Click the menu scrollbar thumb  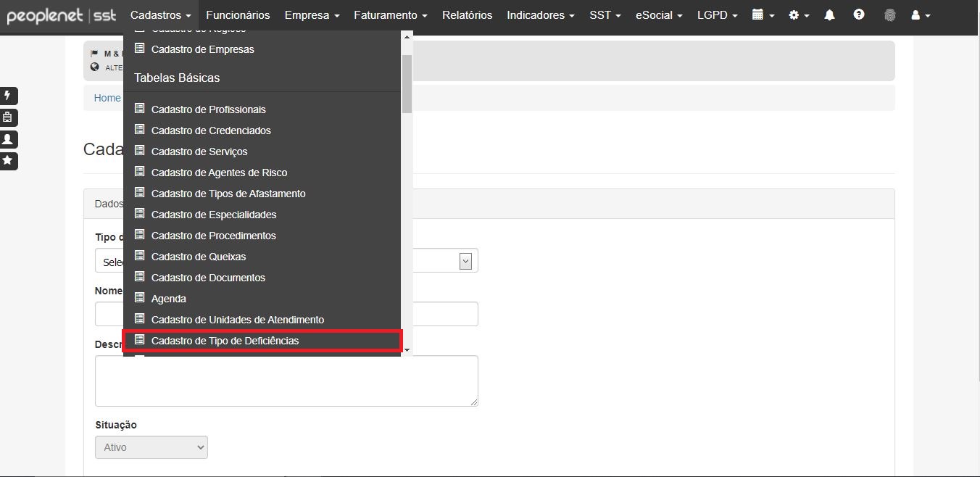click(x=407, y=84)
